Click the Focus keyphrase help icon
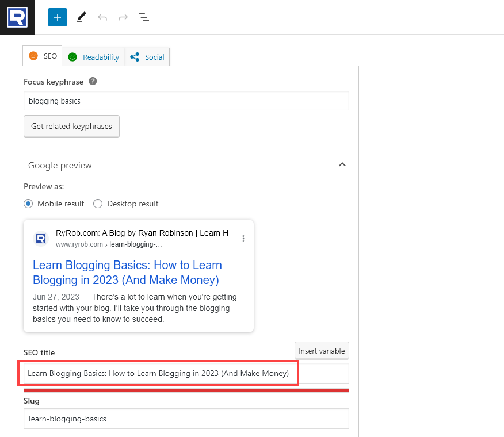 click(x=93, y=82)
